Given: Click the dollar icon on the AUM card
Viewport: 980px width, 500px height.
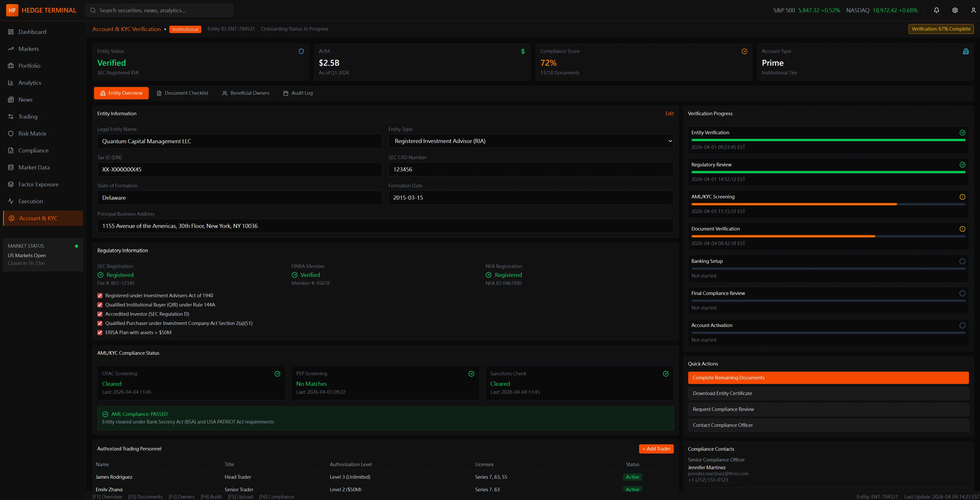Looking at the screenshot, I should click(523, 51).
